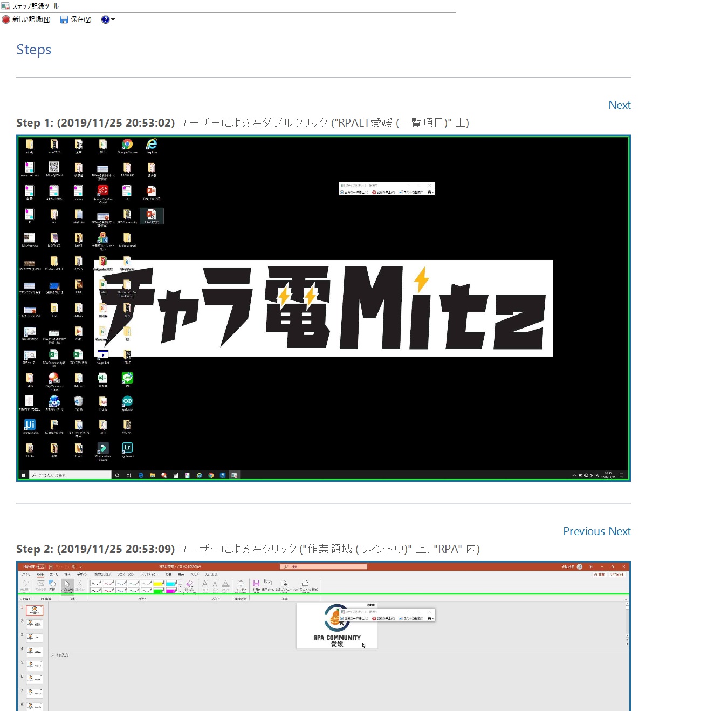Click the Save (保存) disk icon
Screen dimensions: 728x711
click(64, 19)
